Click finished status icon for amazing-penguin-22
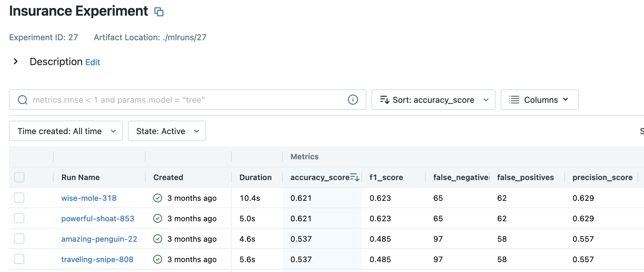Screen dimensions: 644x272 coord(158,239)
